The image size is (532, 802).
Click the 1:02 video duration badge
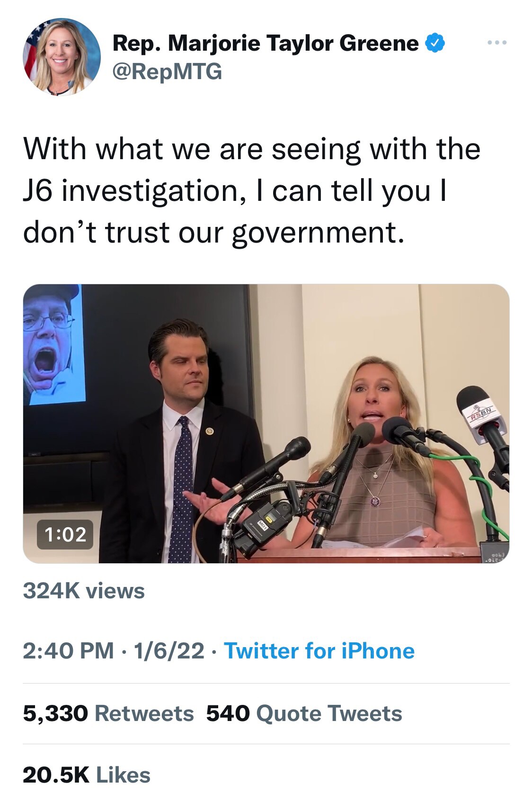point(65,534)
